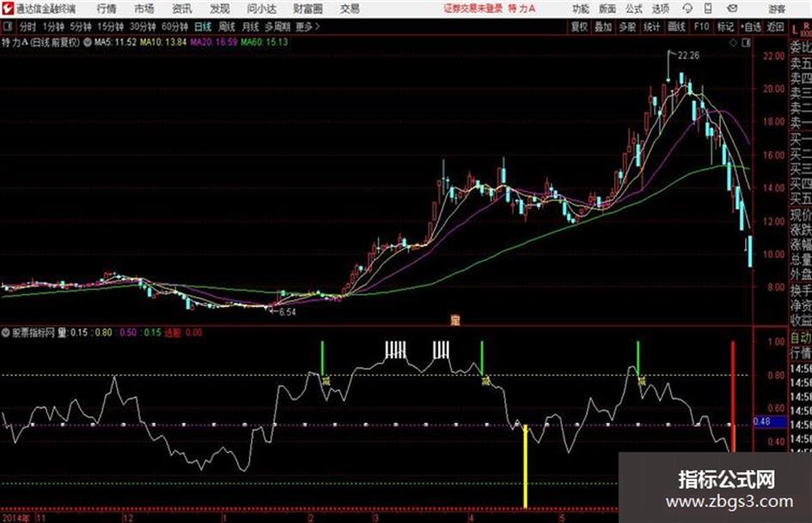
Task: Click the 证券交易未登录 status link
Action: coord(473,9)
